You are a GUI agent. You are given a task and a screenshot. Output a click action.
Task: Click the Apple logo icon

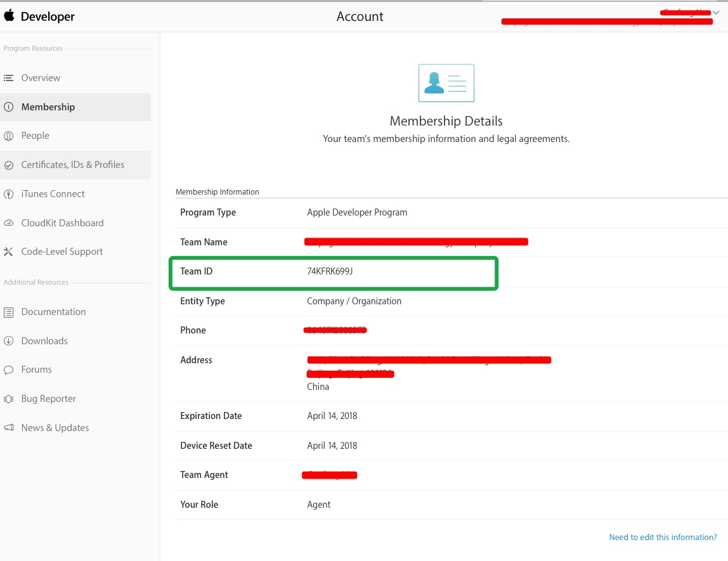[x=10, y=15]
